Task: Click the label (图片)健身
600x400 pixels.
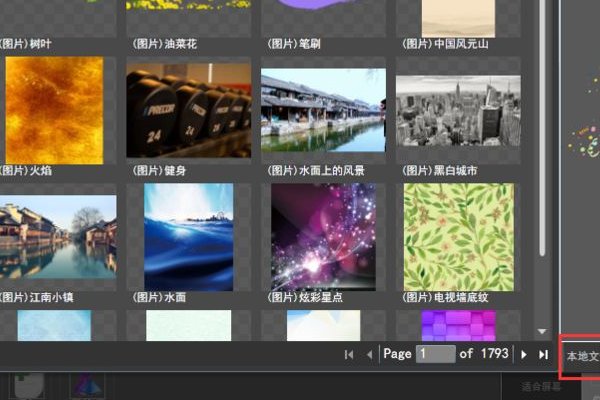Action: [159, 171]
